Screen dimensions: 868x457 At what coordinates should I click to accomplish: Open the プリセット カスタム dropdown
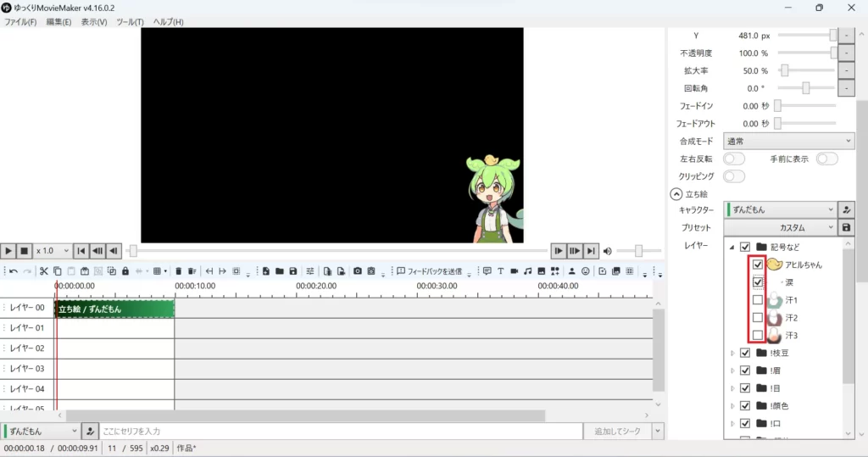780,228
